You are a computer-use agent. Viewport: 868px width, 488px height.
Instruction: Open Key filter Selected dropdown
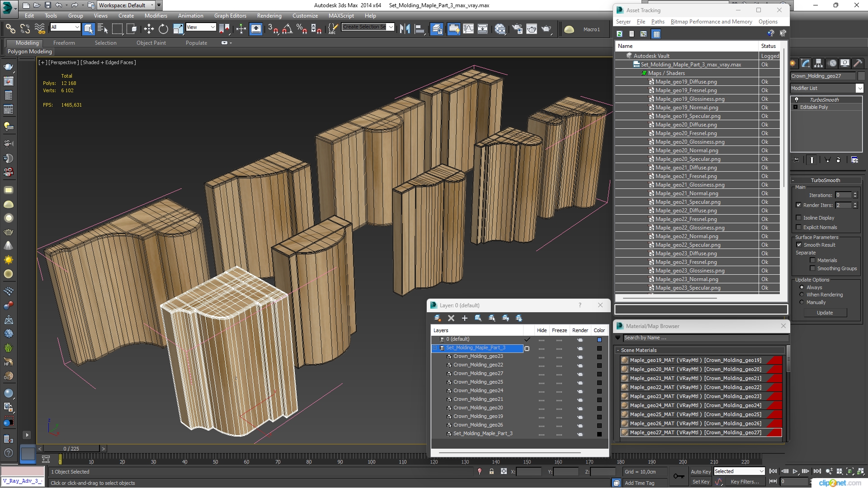pos(739,471)
